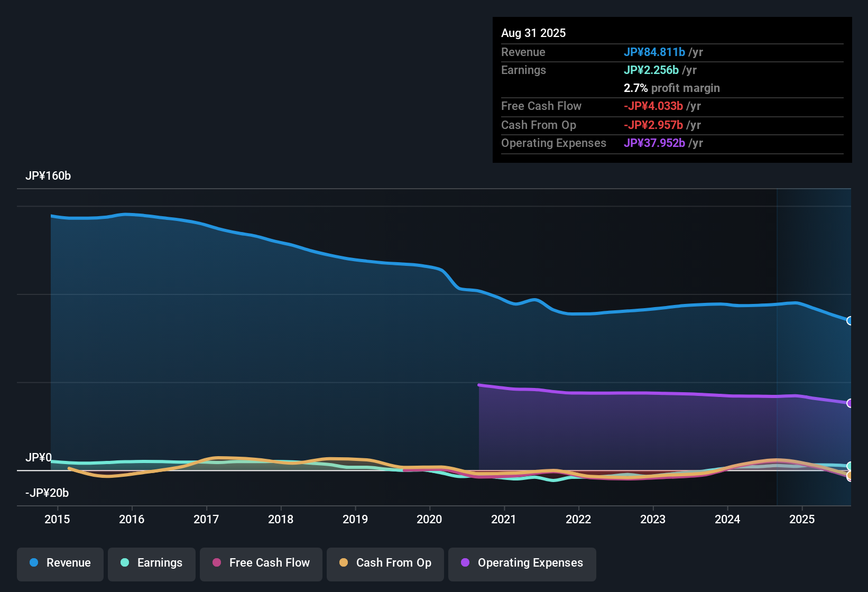
Task: Click the -JP¥4.033b Free Cash Flow value
Action: [653, 106]
